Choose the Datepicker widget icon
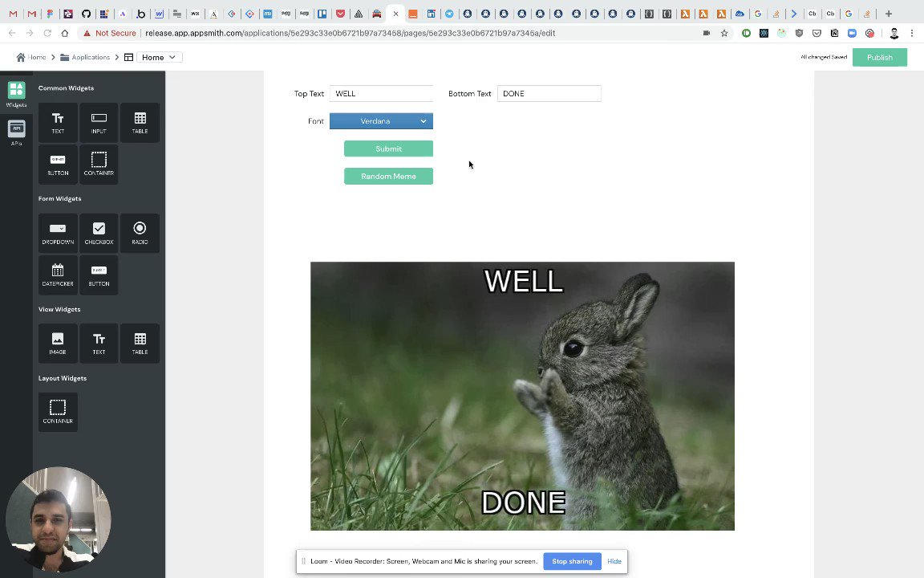This screenshot has height=578, width=924. tap(58, 275)
